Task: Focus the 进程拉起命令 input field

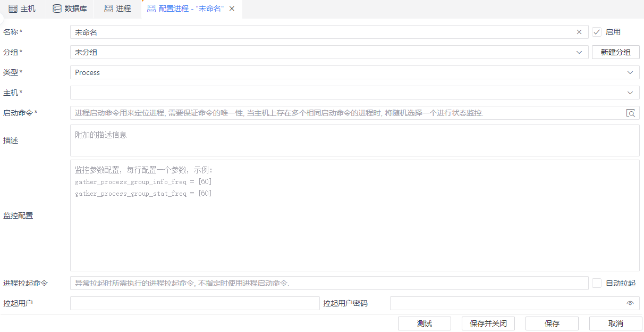Action: [x=329, y=283]
